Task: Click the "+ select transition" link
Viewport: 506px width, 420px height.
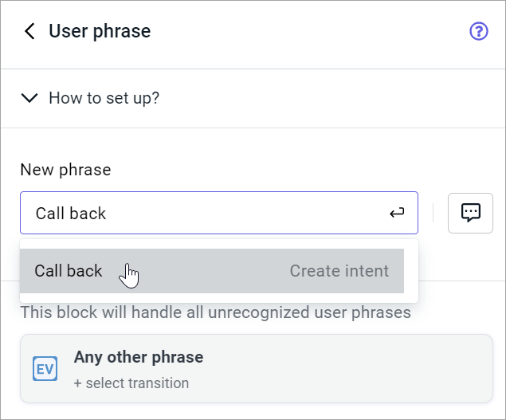Action: click(x=131, y=383)
